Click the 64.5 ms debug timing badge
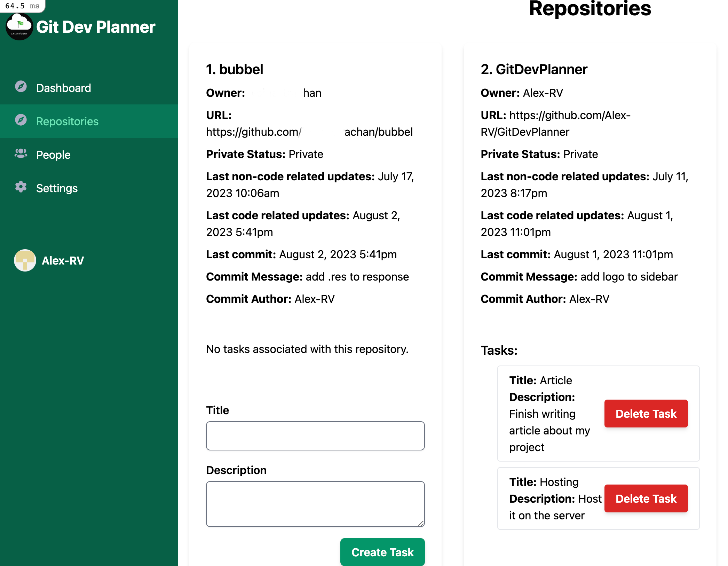Screen dimensions: 728x566 pos(22,6)
